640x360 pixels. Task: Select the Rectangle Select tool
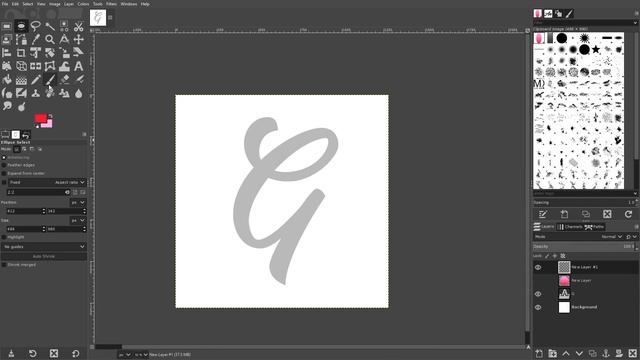point(7,27)
